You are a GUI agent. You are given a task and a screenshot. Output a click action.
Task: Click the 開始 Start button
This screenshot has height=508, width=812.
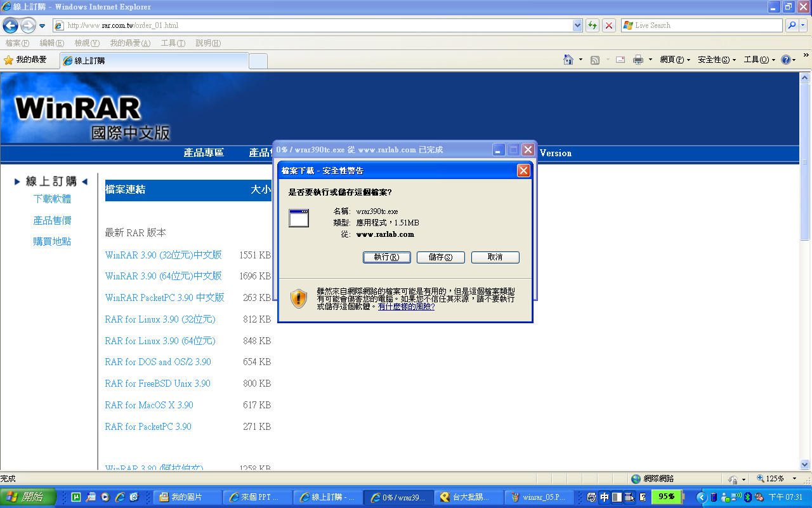click(29, 497)
